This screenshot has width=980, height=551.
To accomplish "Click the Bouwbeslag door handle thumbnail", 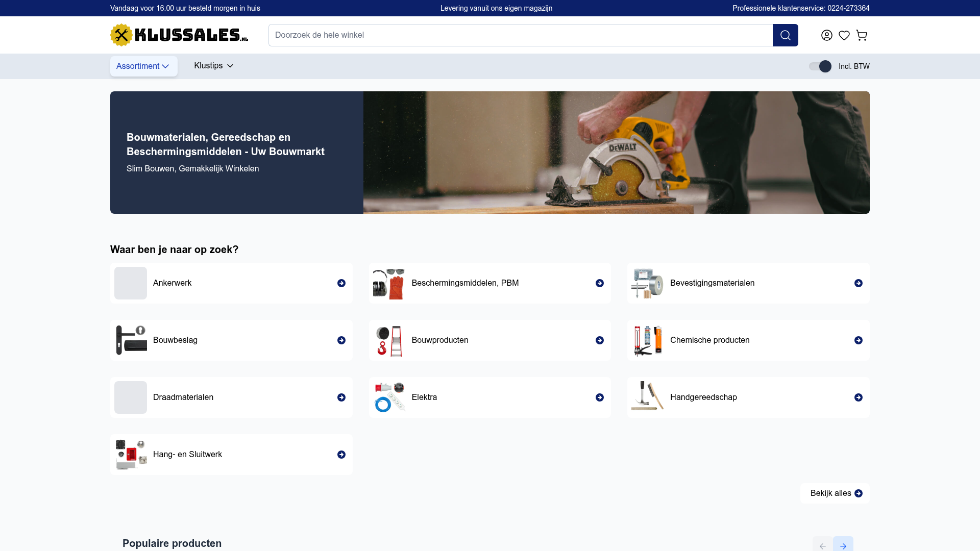I will pyautogui.click(x=131, y=340).
